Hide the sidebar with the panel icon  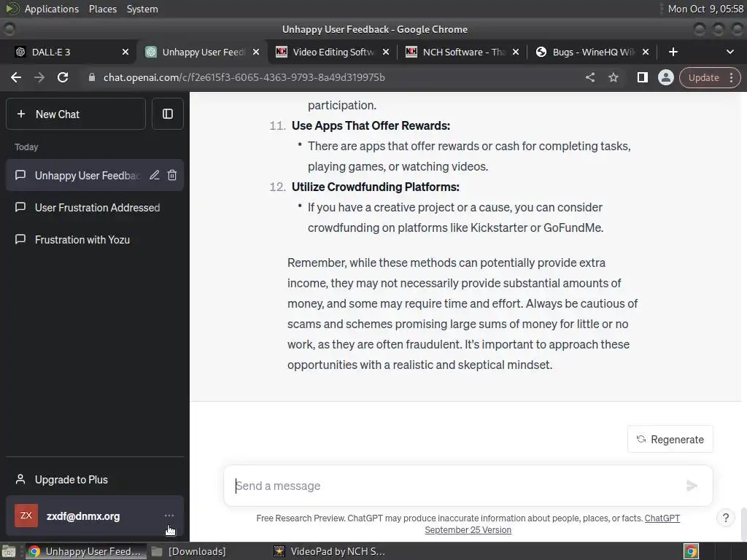pyautogui.click(x=168, y=114)
